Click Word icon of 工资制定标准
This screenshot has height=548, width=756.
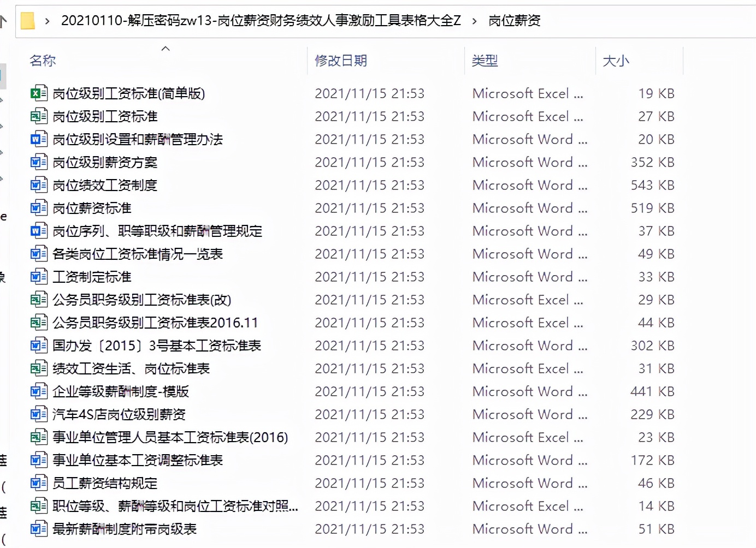point(39,277)
